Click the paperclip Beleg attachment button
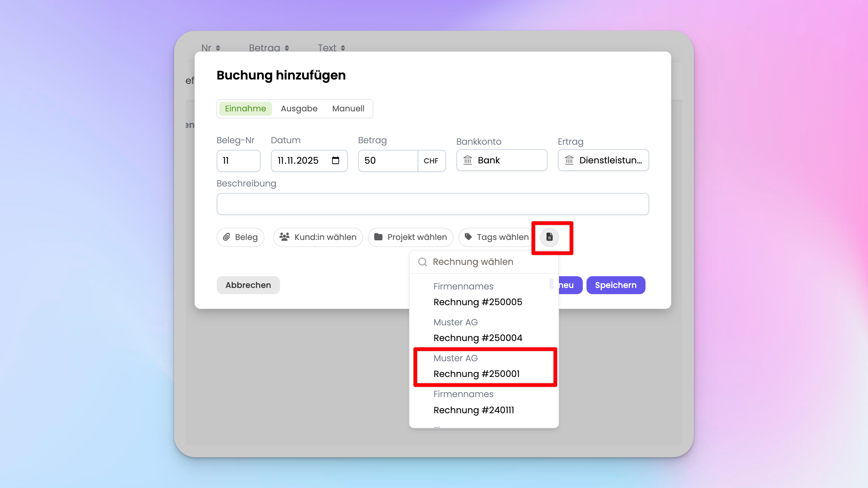This screenshot has height=488, width=868. [x=240, y=237]
